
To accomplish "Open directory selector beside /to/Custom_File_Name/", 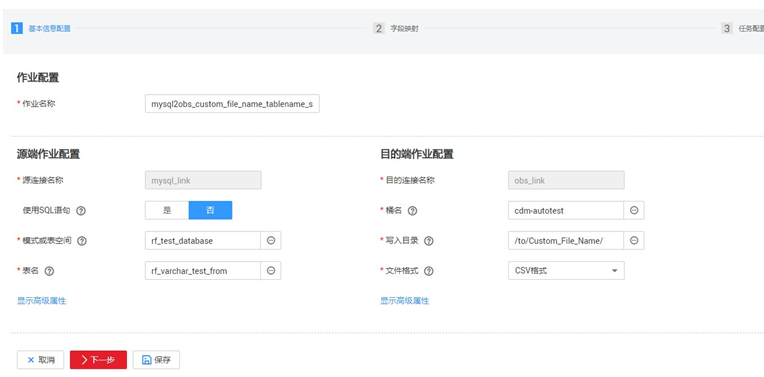I will tap(634, 241).
